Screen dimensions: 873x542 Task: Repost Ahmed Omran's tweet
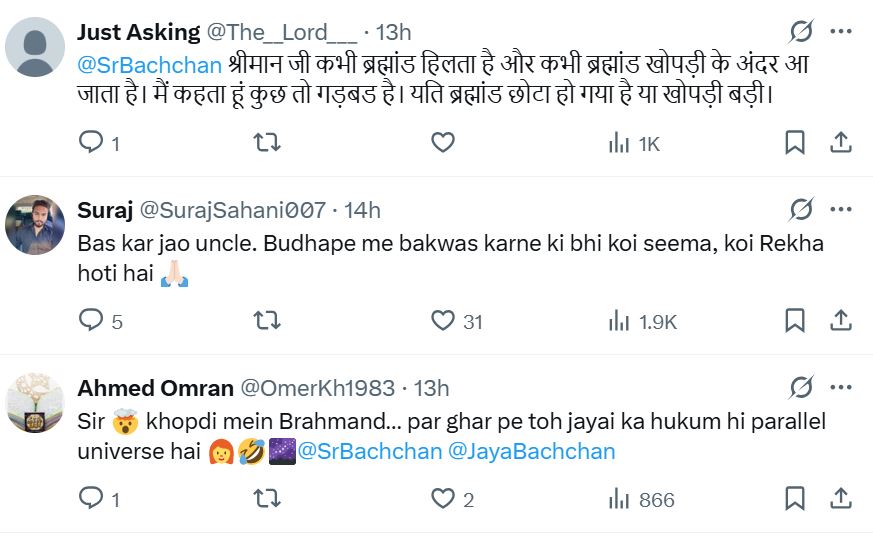[267, 499]
